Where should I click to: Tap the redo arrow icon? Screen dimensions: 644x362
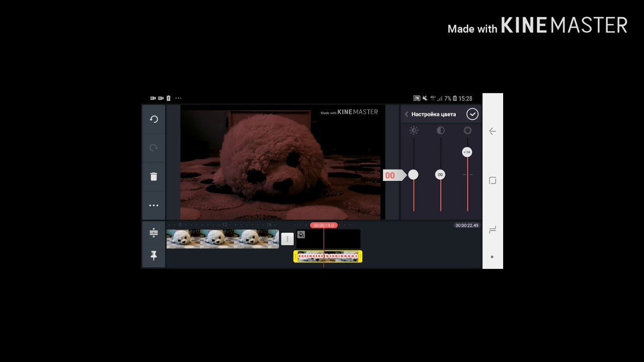pyautogui.click(x=154, y=148)
